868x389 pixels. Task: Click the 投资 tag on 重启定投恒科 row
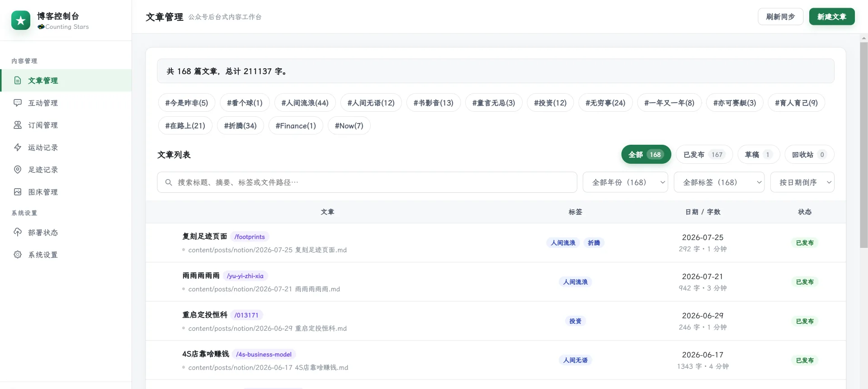[x=575, y=321]
